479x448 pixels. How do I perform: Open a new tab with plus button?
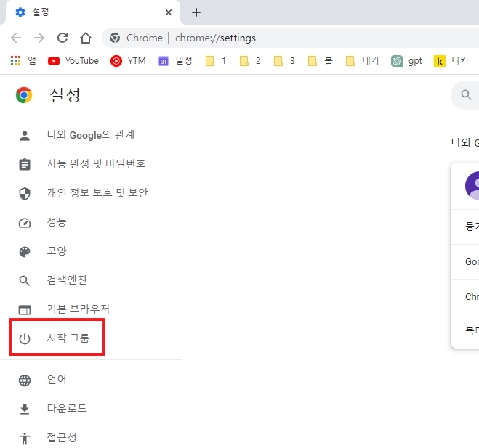tap(196, 12)
